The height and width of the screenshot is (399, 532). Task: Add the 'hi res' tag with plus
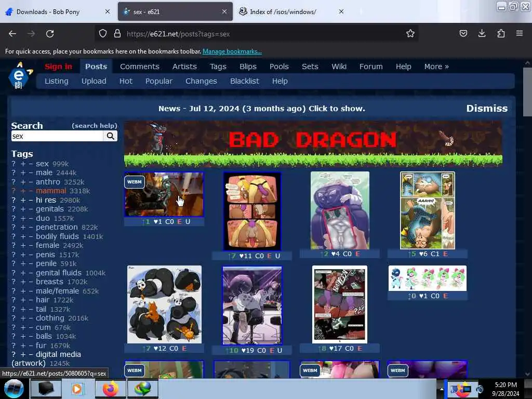point(23,200)
